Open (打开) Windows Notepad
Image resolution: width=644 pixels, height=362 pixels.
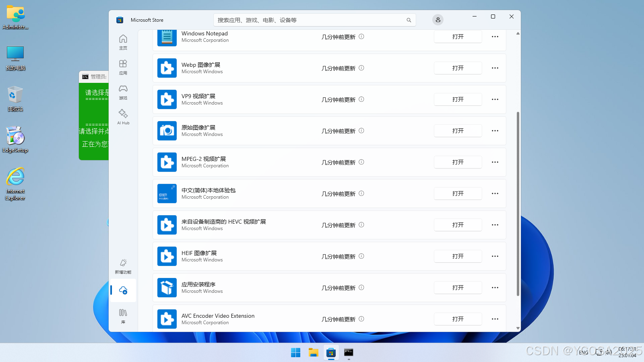coord(458,37)
